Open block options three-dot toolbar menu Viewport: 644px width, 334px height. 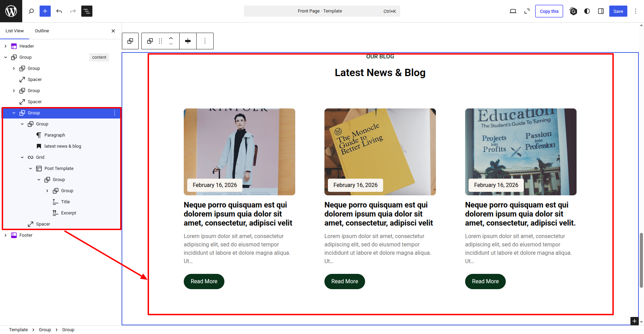(205, 41)
